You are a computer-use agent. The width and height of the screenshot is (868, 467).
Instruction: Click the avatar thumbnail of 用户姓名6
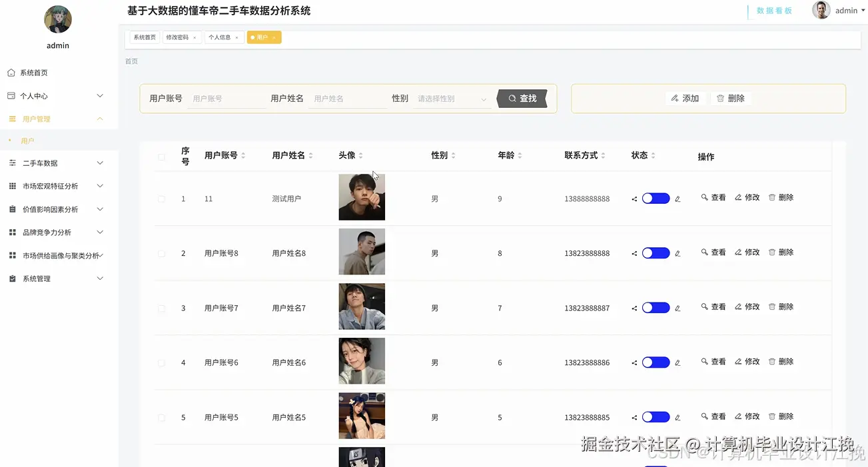(362, 361)
